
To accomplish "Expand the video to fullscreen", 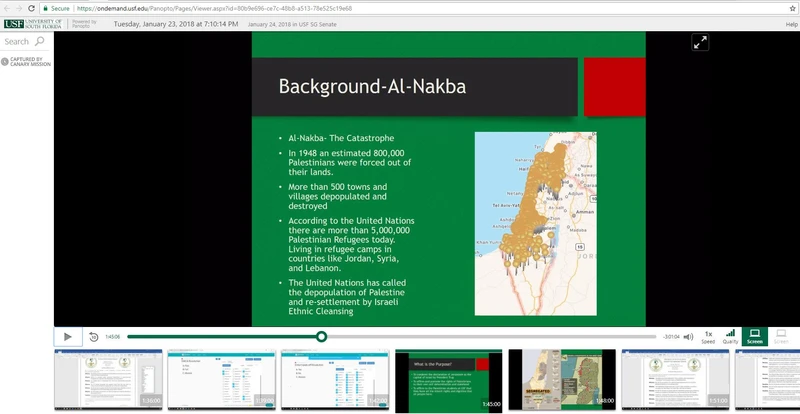I will (700, 42).
